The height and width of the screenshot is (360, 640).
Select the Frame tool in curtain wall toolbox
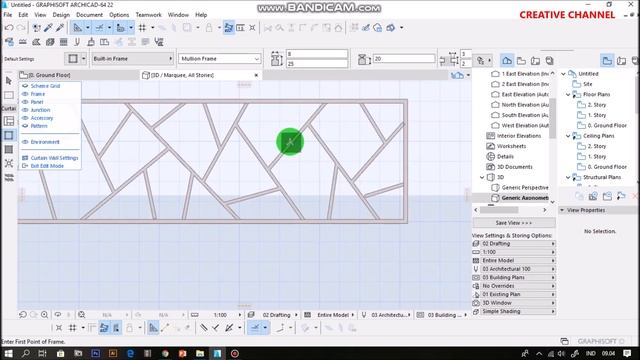9,135
